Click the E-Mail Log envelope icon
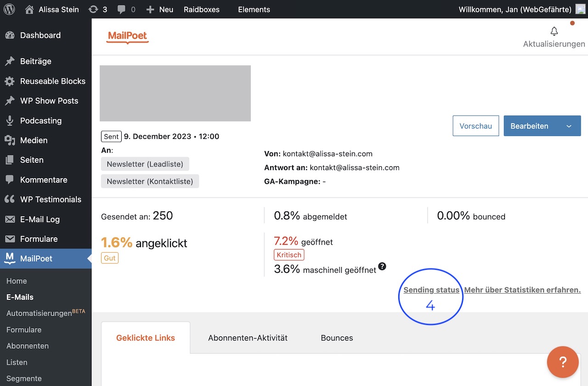This screenshot has height=386, width=588. click(10, 220)
